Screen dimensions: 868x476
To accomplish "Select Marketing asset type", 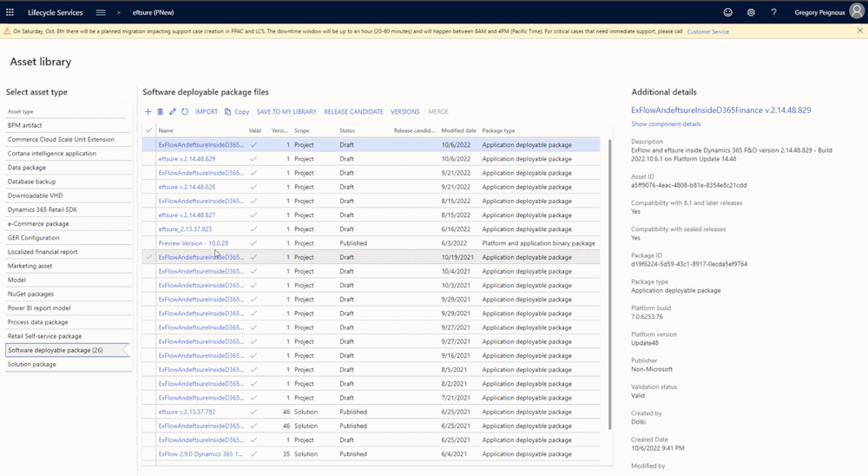I will coord(69,266).
